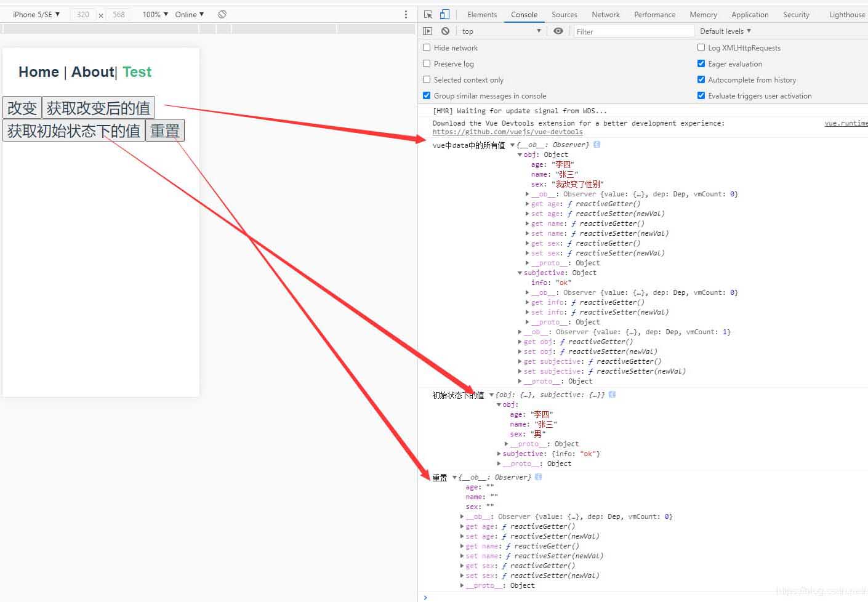Uncheck Eager evaluation
This screenshot has width=868, height=602.
pos(701,63)
